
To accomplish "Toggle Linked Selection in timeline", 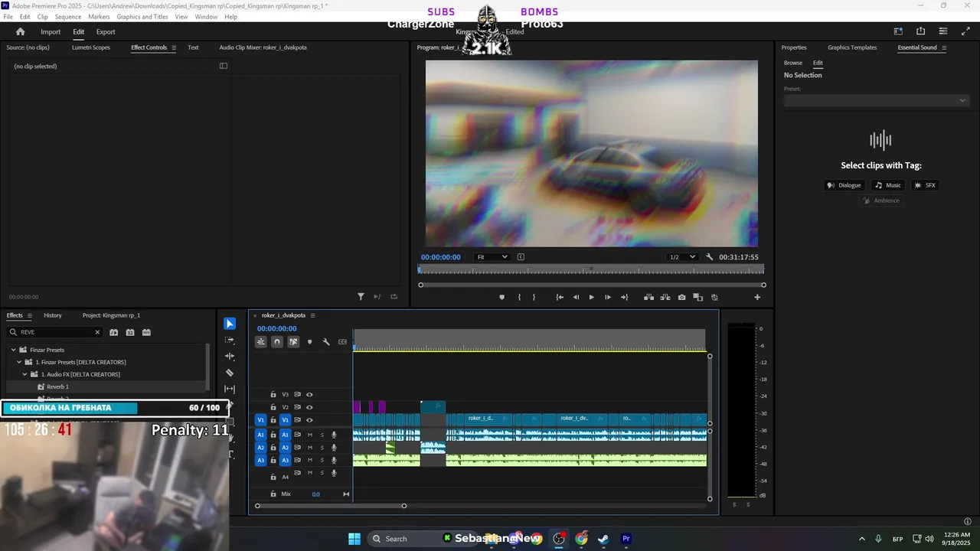I will pyautogui.click(x=293, y=342).
